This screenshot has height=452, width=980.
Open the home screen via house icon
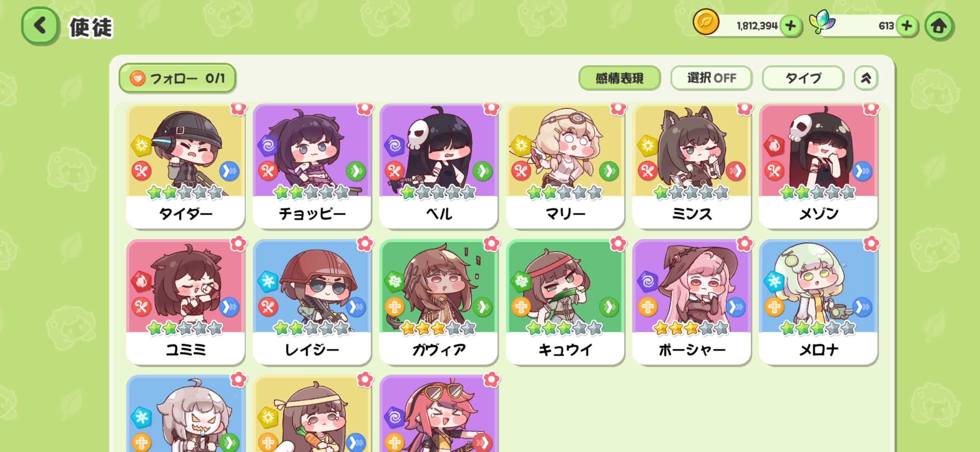[939, 26]
